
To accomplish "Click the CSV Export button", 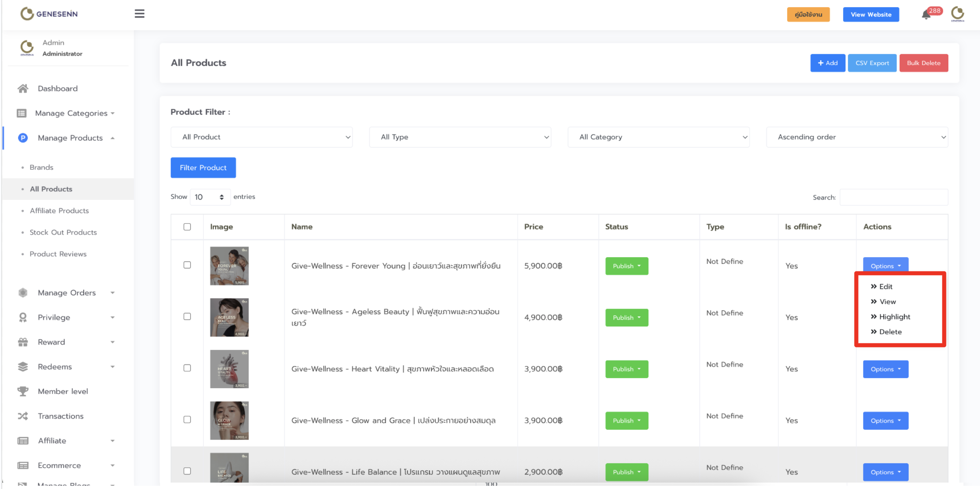I will coord(872,63).
